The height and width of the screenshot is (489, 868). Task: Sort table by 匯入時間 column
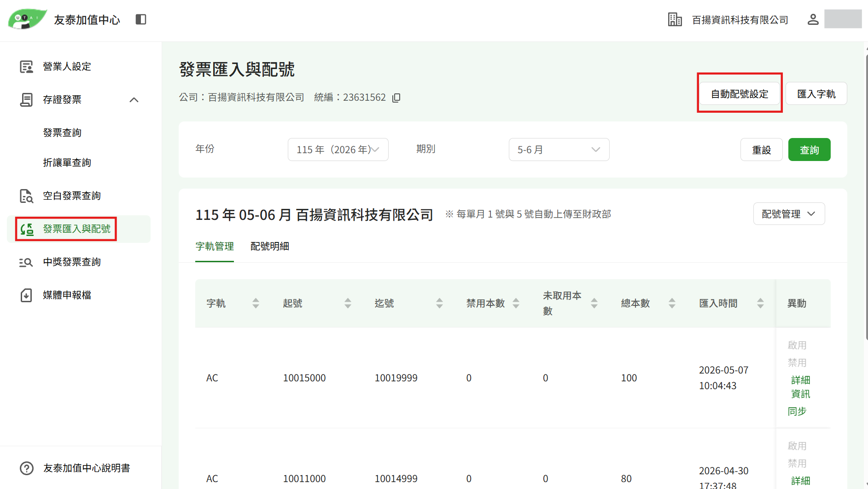761,303
